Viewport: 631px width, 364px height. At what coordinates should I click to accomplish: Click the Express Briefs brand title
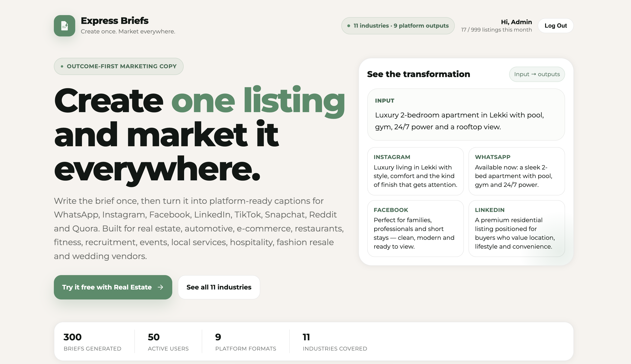click(x=114, y=21)
